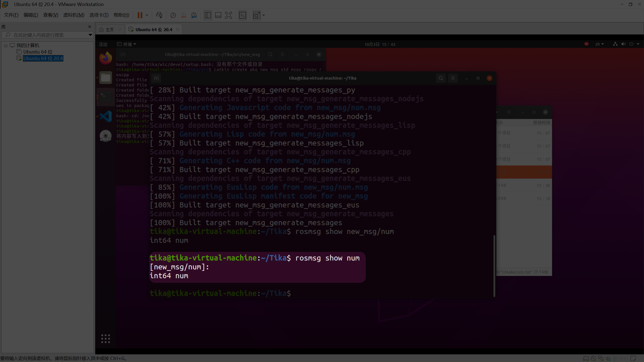Open the terminal hamburger menu
The height and width of the screenshot is (362, 644).
click(453, 78)
